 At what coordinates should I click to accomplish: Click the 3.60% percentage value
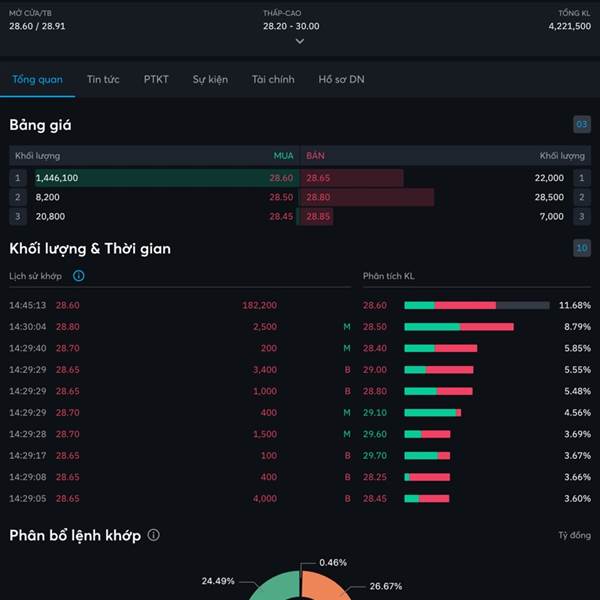tap(577, 498)
